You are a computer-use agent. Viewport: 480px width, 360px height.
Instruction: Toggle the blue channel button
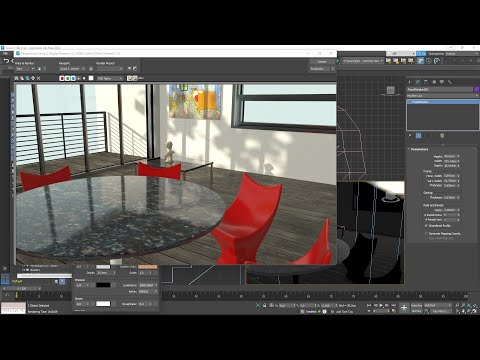(73, 78)
